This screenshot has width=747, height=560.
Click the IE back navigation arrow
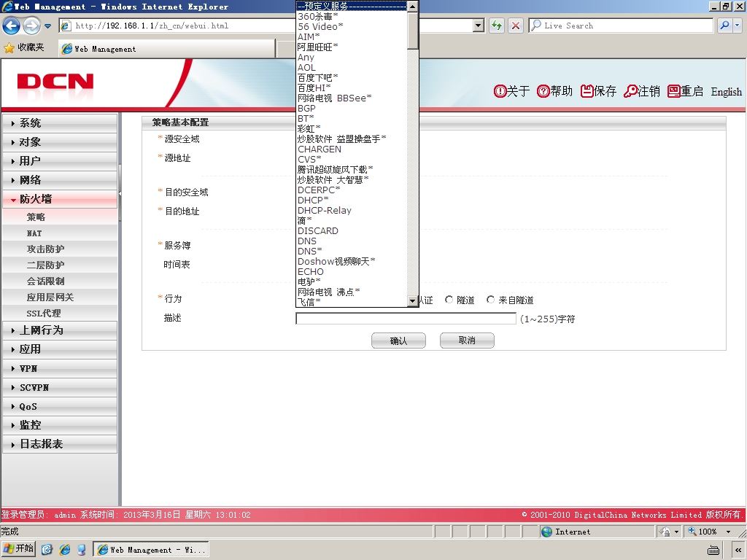click(12, 26)
